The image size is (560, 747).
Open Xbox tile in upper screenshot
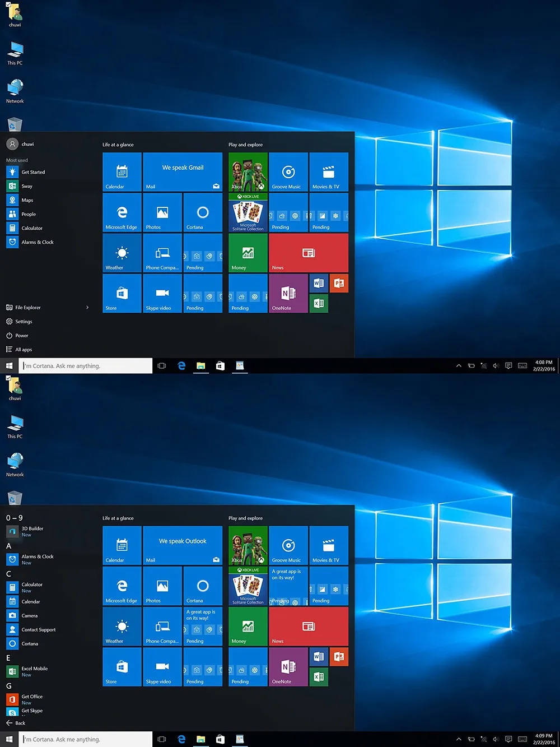point(248,172)
